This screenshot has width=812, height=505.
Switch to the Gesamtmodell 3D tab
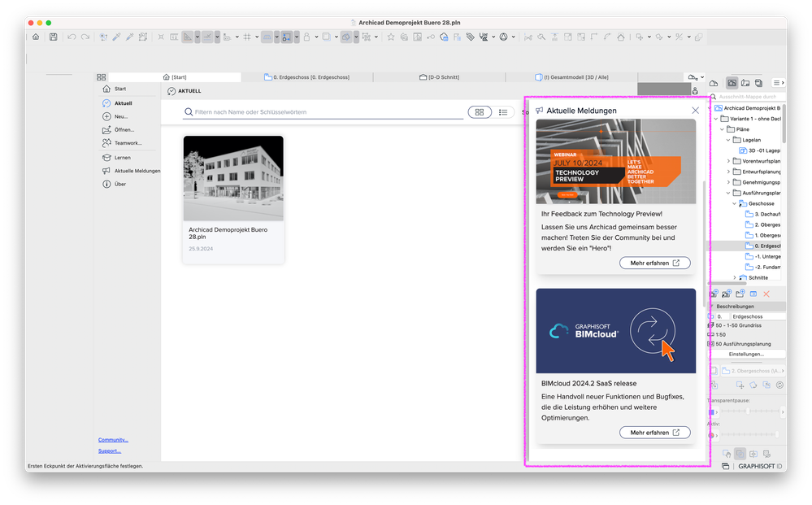coord(571,77)
